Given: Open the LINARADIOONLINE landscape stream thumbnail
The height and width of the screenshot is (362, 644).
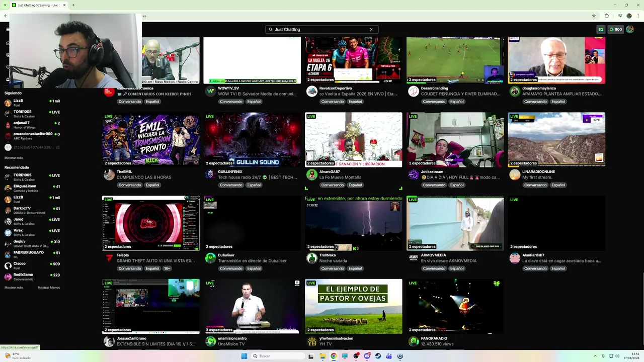Looking at the screenshot, I should tap(556, 139).
